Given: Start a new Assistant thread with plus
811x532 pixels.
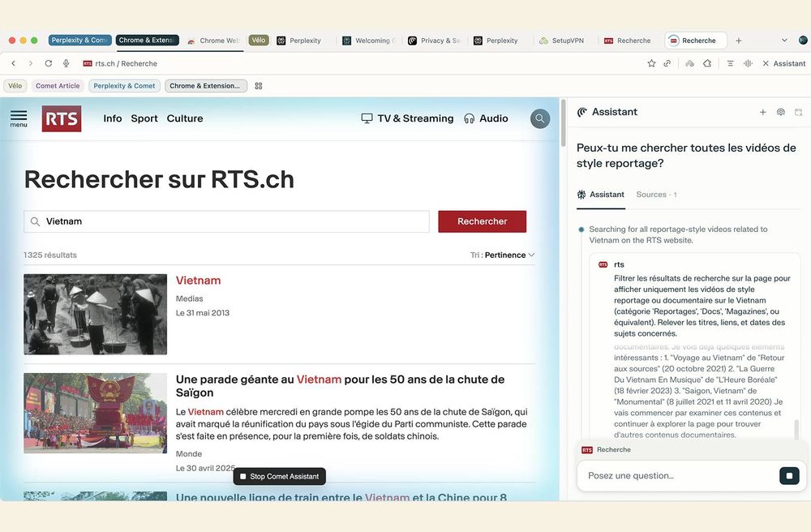Looking at the screenshot, I should (762, 112).
